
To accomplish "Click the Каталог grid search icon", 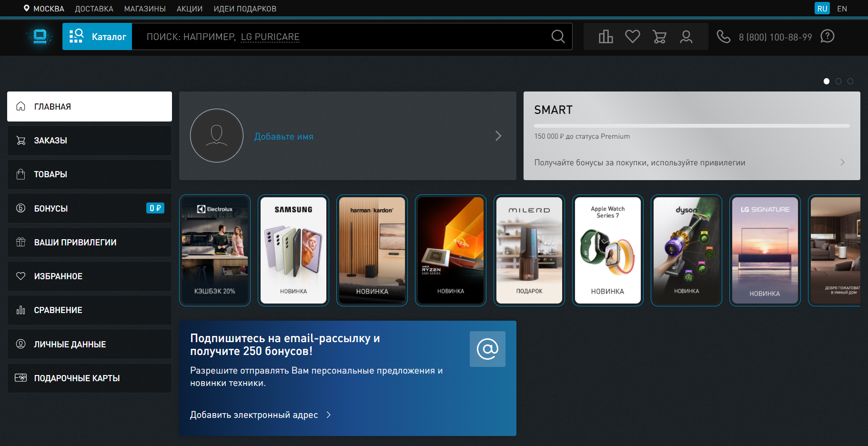I will (76, 36).
